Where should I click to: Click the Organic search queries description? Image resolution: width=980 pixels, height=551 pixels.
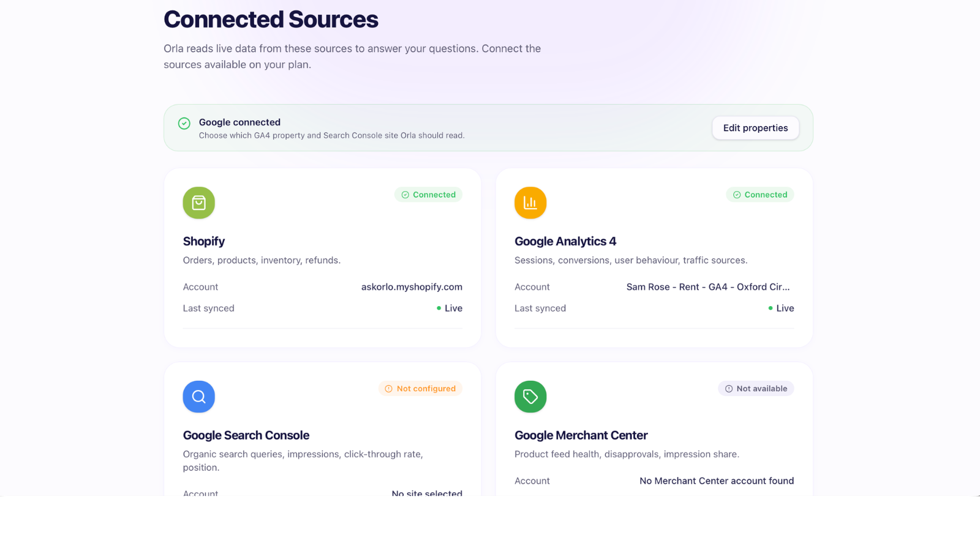303,460
